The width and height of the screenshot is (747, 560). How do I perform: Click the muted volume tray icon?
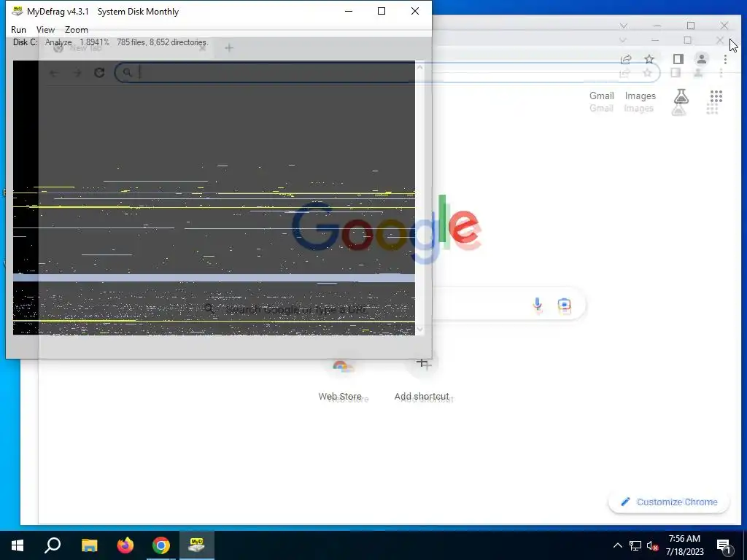[652, 545]
